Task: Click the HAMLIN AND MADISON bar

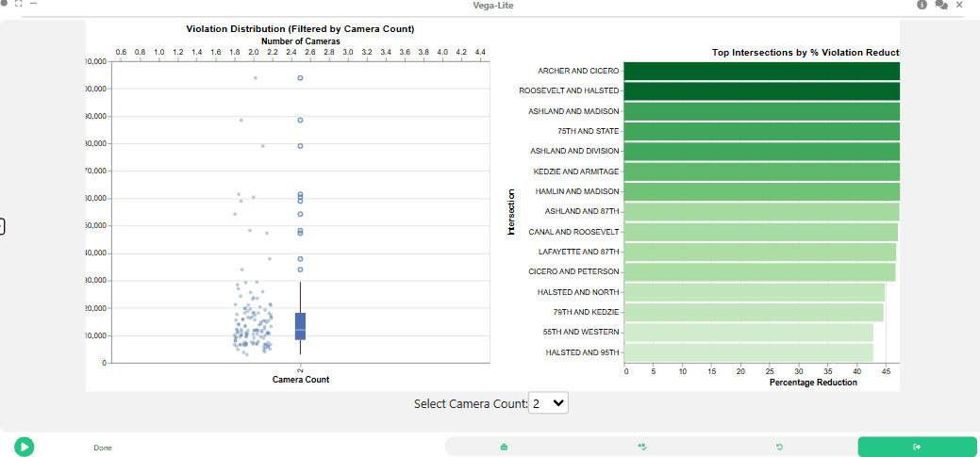Action: pyautogui.click(x=762, y=191)
